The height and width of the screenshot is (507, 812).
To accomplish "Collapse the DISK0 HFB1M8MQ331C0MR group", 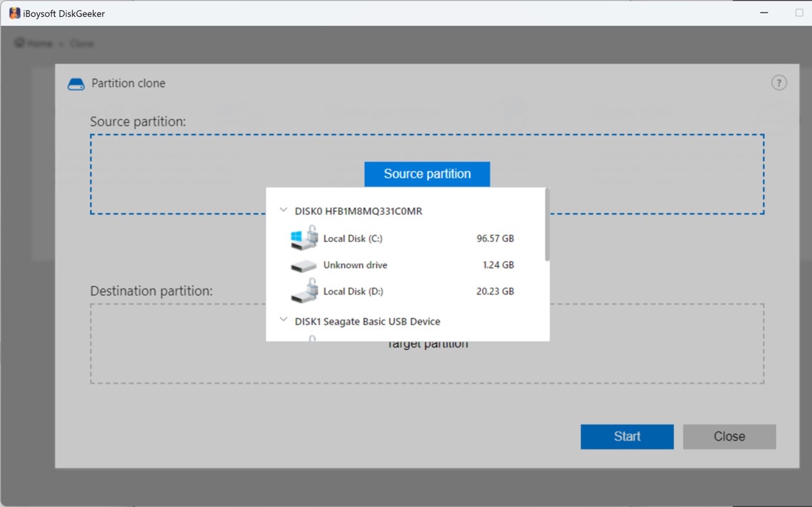I will coord(283,210).
